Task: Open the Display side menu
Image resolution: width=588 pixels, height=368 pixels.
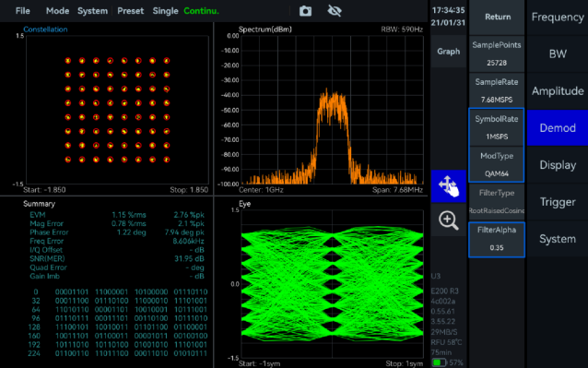Action: 558,165
